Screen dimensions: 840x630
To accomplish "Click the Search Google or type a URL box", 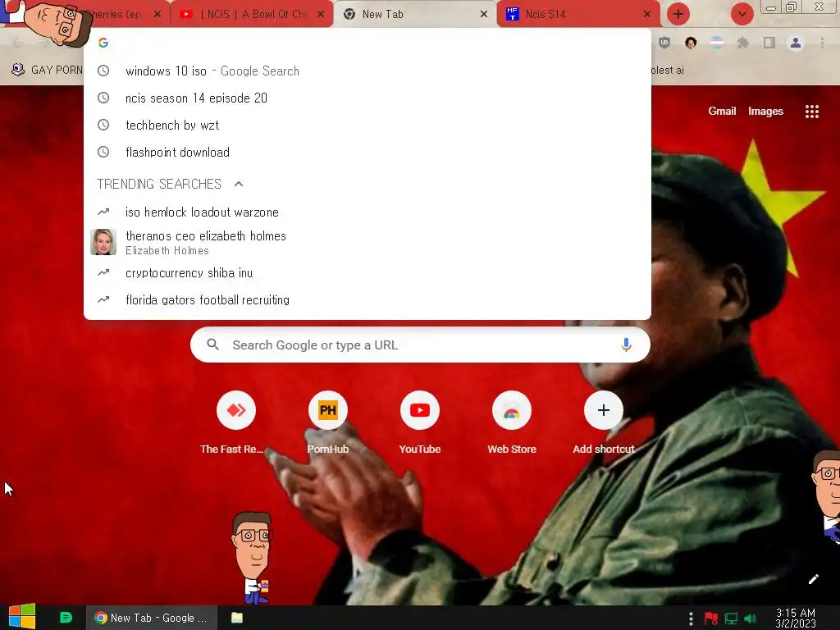I will point(420,345).
